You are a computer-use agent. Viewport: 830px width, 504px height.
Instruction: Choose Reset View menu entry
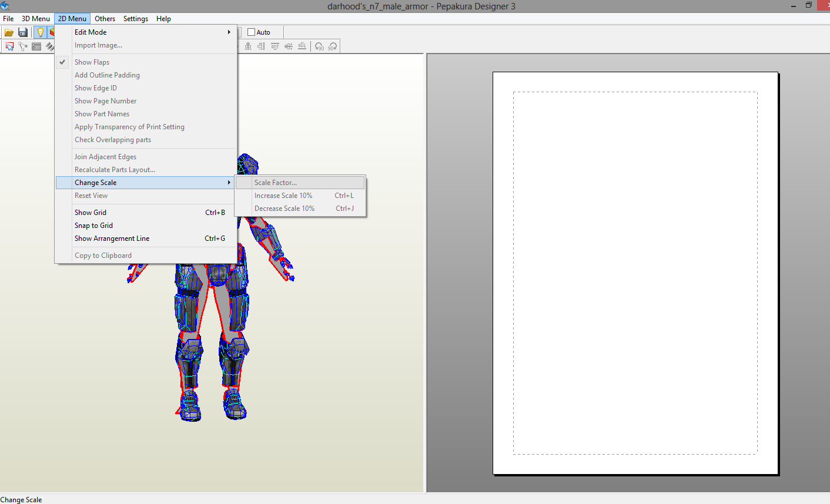tap(146, 196)
